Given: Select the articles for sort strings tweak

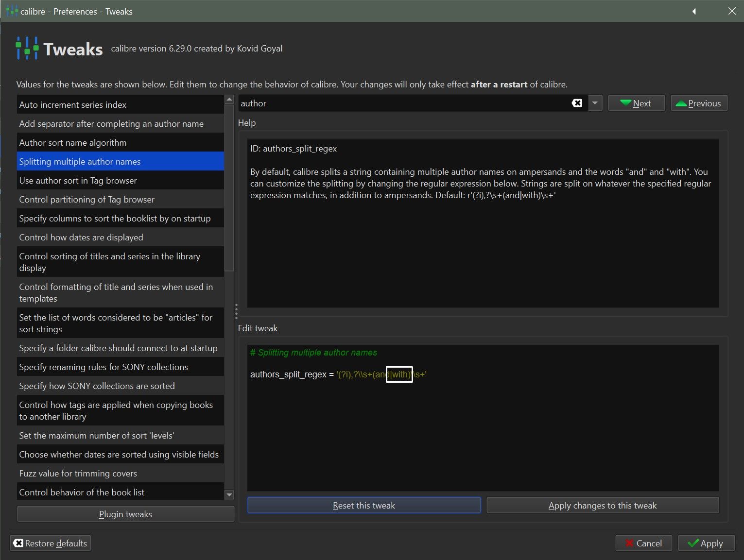Looking at the screenshot, I should 121,323.
